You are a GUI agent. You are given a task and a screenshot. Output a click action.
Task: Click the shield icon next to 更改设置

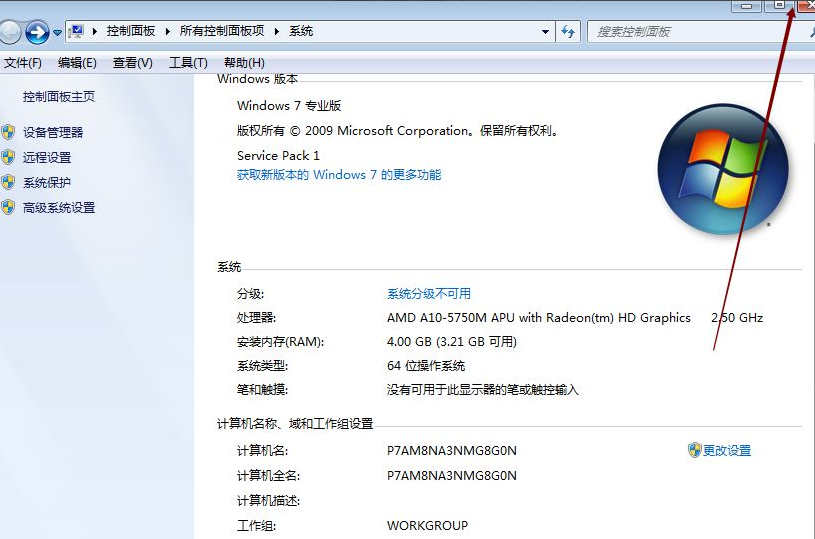694,450
